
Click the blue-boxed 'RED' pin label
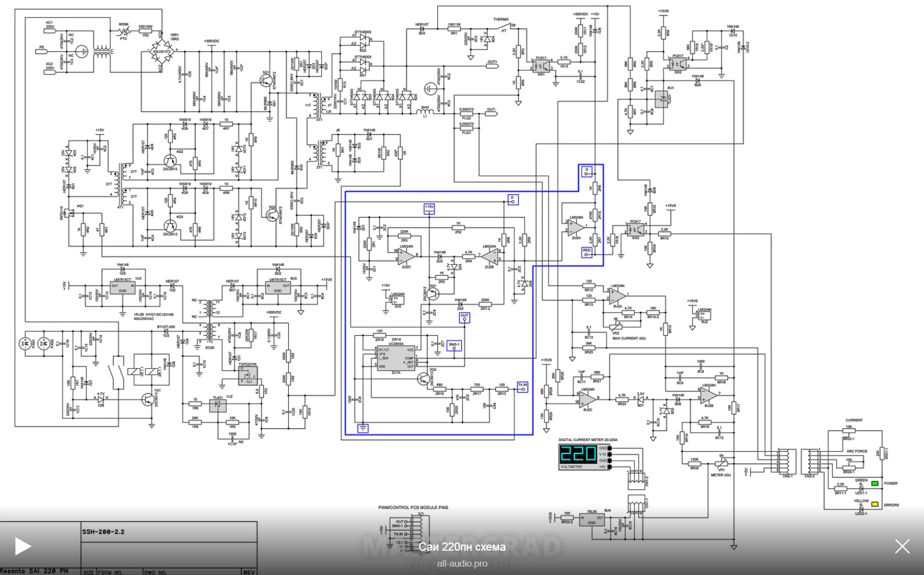coord(587,252)
